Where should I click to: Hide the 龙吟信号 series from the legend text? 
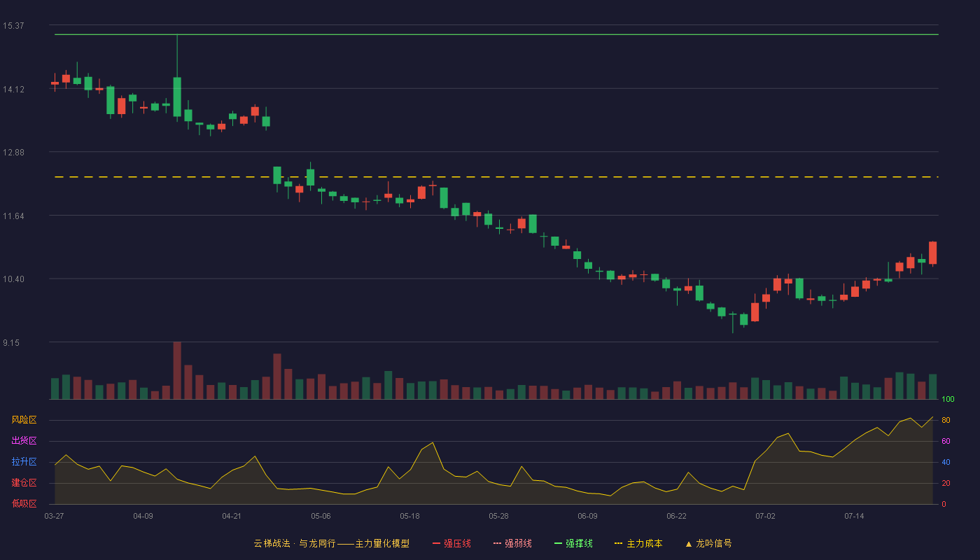point(714,543)
